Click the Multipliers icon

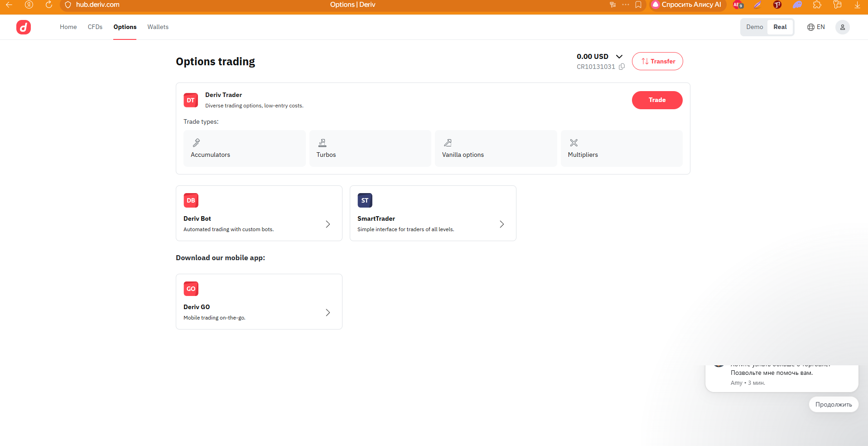click(574, 143)
